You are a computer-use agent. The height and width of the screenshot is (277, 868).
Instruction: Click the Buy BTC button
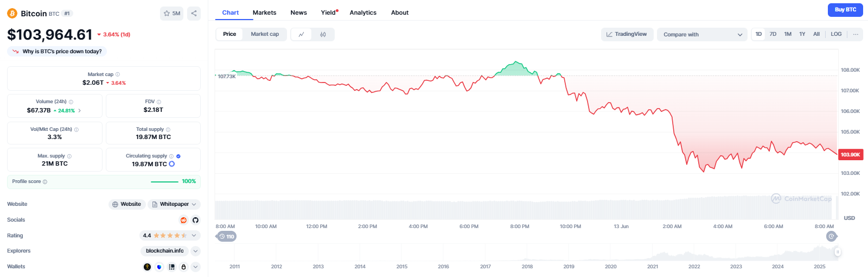click(845, 10)
